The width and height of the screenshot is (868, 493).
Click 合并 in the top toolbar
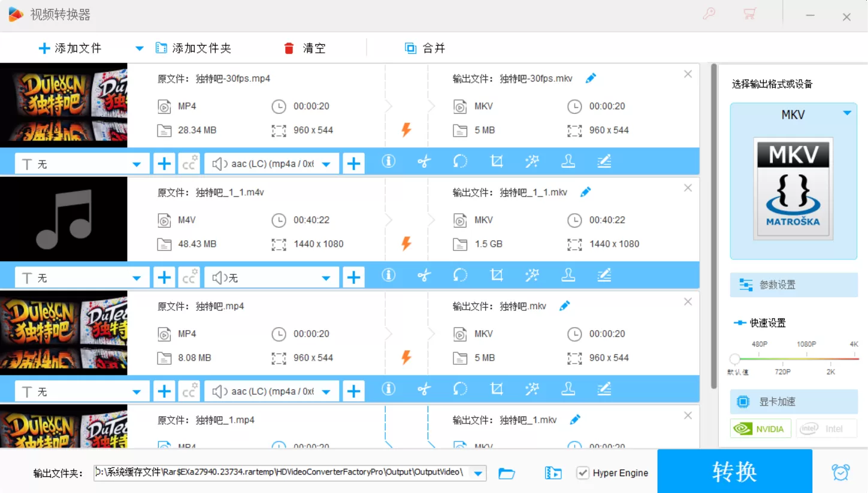[425, 48]
